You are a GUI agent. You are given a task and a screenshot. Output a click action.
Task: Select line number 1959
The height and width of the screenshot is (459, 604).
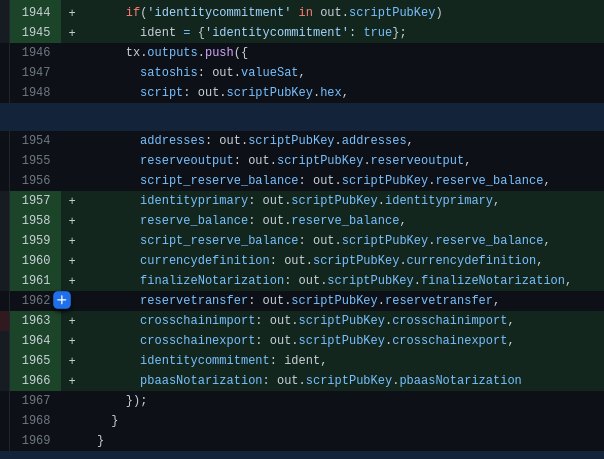[36, 240]
